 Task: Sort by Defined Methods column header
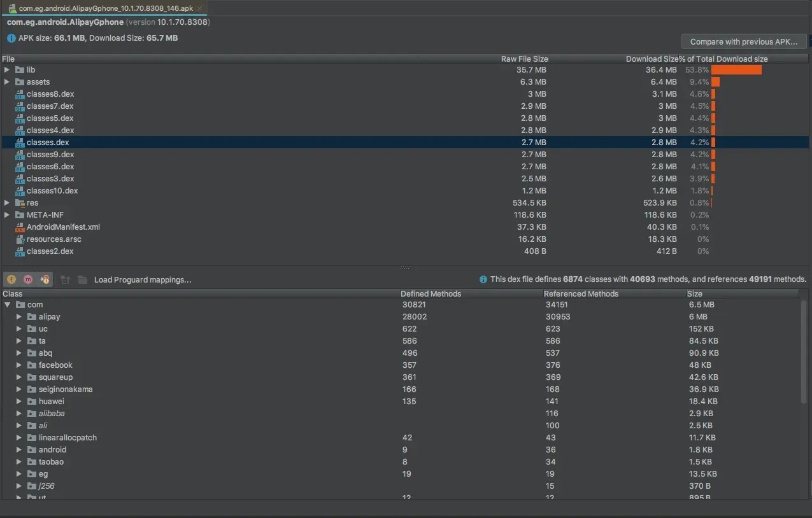(471, 293)
